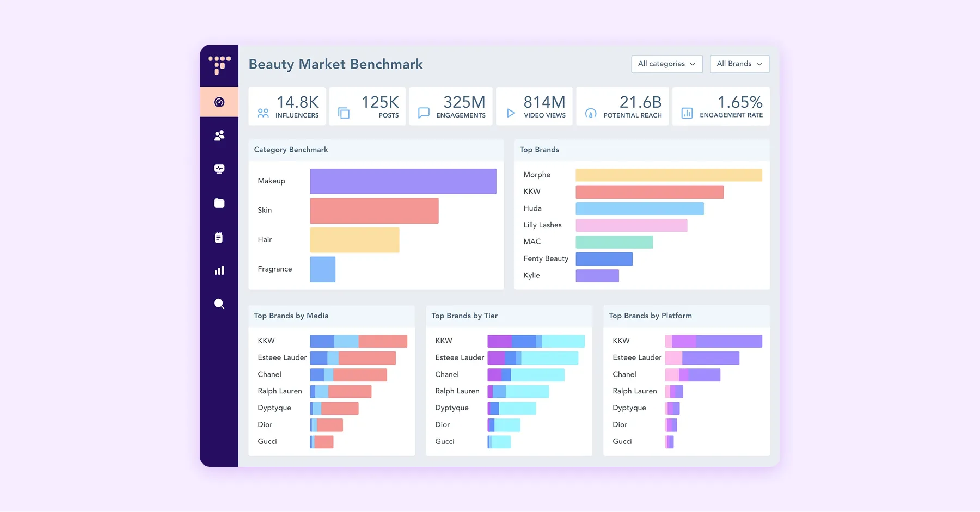Click Chanel label in Top Brands by Media

pos(269,374)
